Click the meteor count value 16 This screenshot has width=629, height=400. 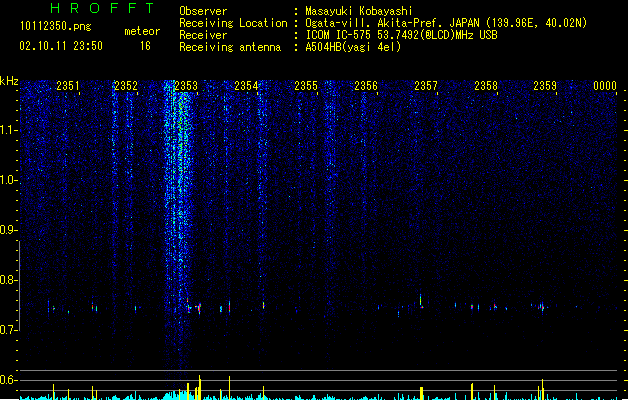(x=145, y=46)
